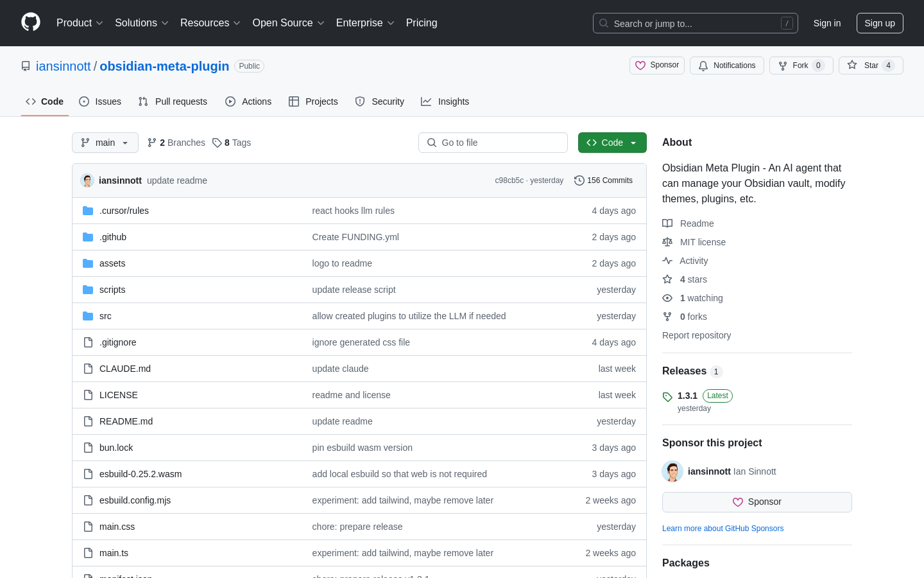Go to the Security tab
Image resolution: width=924 pixels, height=578 pixels.
pyautogui.click(x=380, y=101)
